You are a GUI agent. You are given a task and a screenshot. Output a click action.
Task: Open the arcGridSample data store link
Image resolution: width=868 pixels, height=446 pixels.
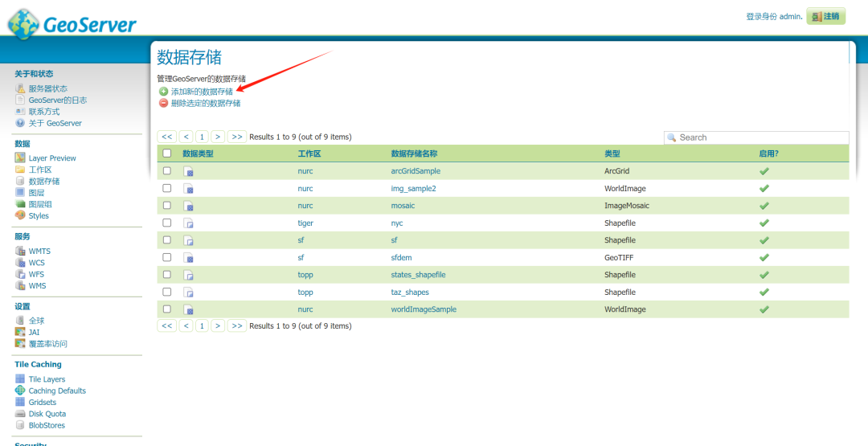point(416,171)
